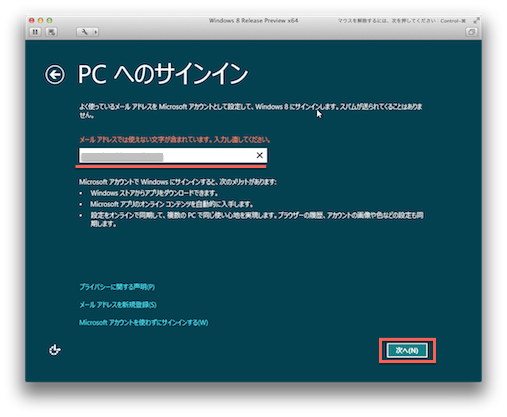This screenshot has width=507, height=417.
Task: Click the red email error message text
Action: click(175, 139)
